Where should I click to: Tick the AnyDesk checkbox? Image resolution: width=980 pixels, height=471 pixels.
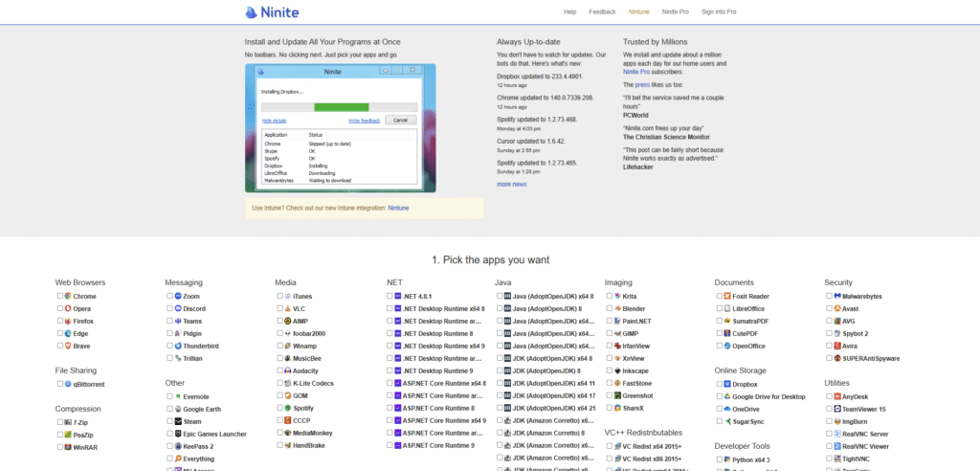830,396
